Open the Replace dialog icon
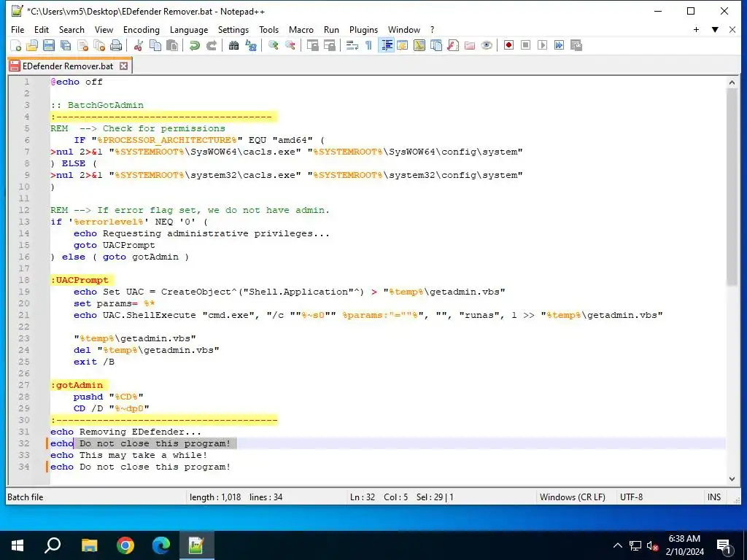 [251, 45]
